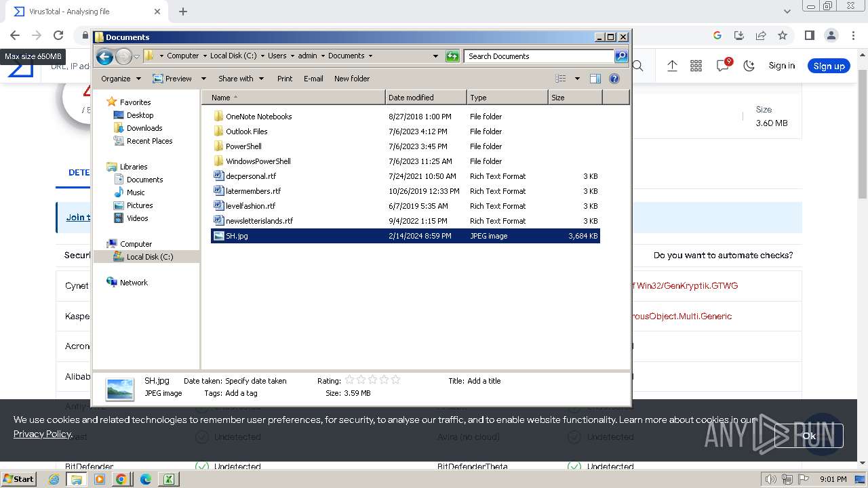Click New folder in toolbar

[x=352, y=79]
